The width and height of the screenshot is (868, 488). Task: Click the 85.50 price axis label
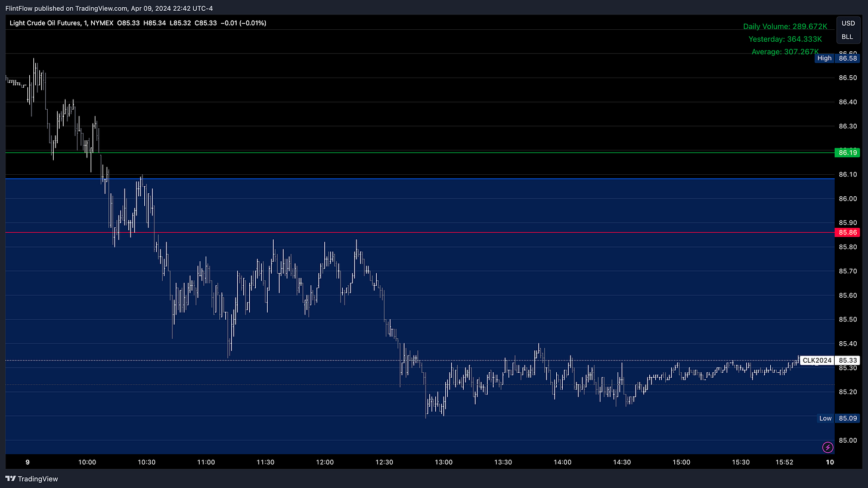(x=848, y=320)
